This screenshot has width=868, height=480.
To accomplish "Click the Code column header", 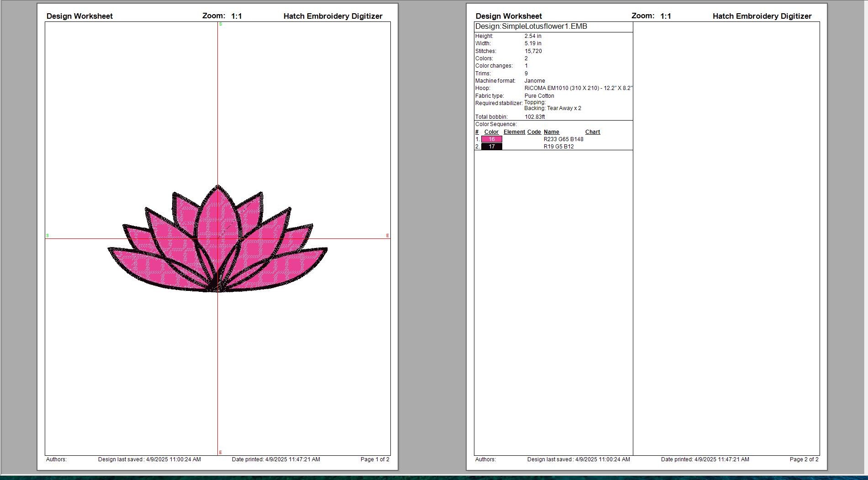I will [x=534, y=132].
